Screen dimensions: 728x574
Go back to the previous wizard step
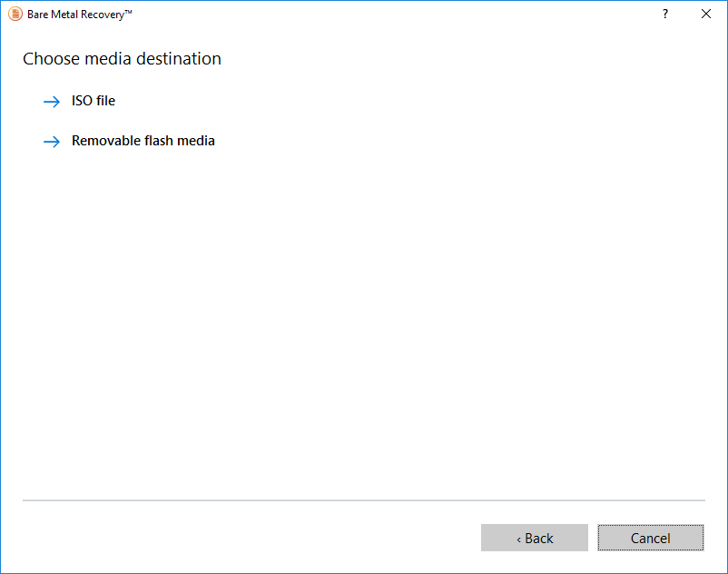(x=535, y=538)
